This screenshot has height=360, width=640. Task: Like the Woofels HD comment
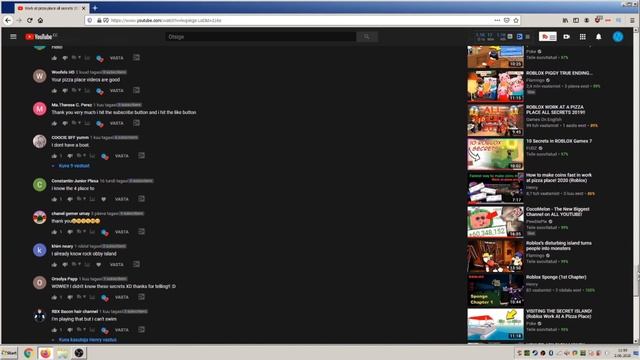click(54, 91)
